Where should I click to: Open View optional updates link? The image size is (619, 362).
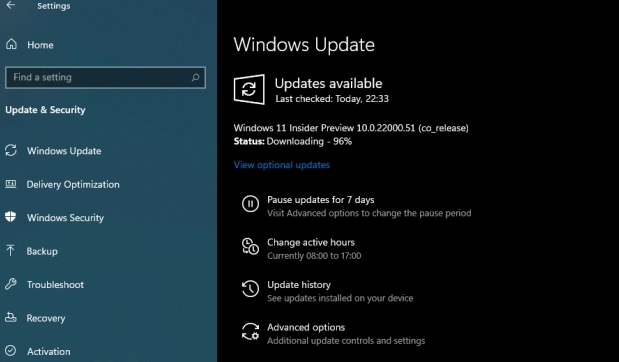282,165
